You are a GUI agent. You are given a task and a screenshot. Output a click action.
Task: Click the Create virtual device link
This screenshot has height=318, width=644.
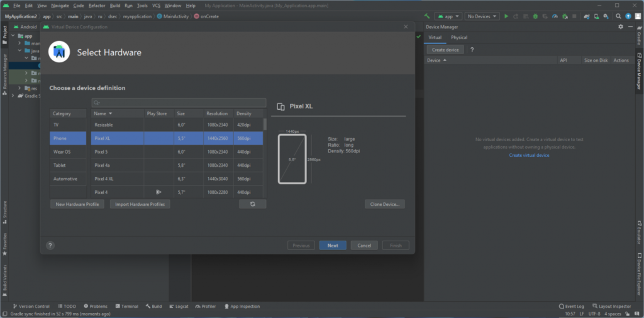click(x=529, y=155)
